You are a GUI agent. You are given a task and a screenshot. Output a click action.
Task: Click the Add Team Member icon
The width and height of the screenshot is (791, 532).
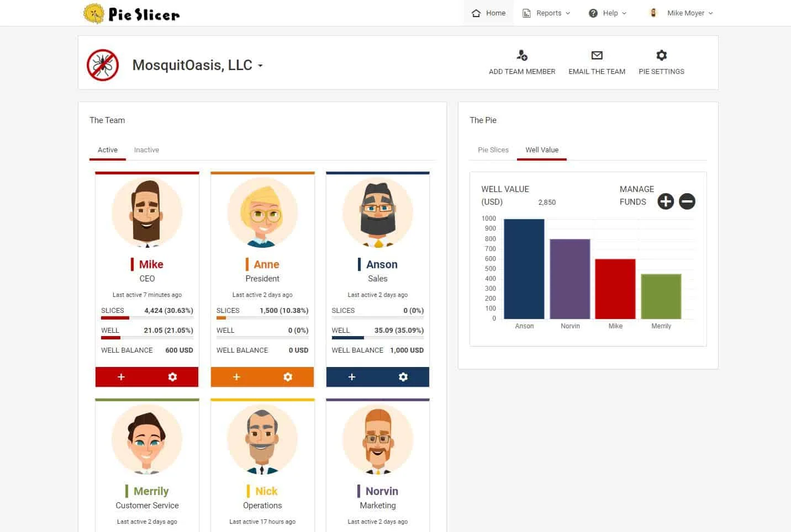point(521,55)
